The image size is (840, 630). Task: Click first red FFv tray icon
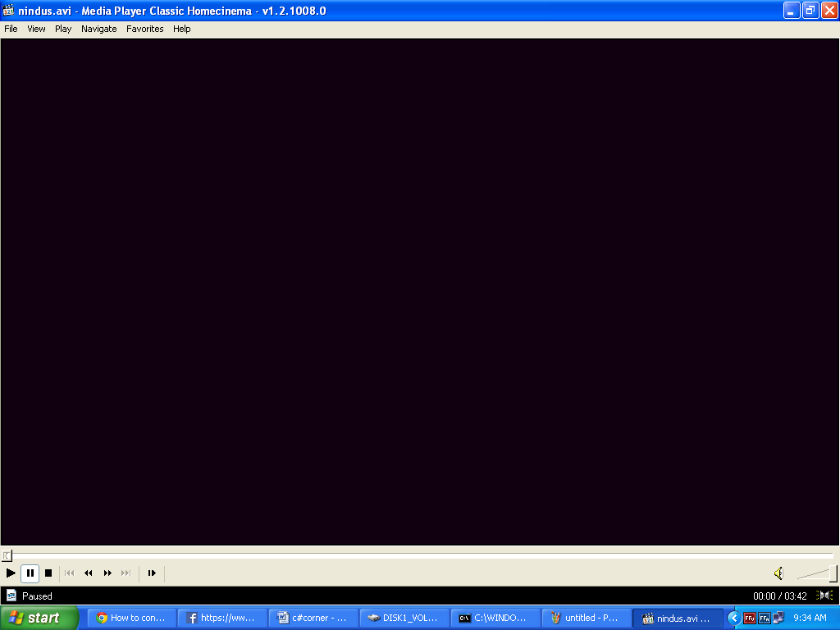pyautogui.click(x=750, y=619)
